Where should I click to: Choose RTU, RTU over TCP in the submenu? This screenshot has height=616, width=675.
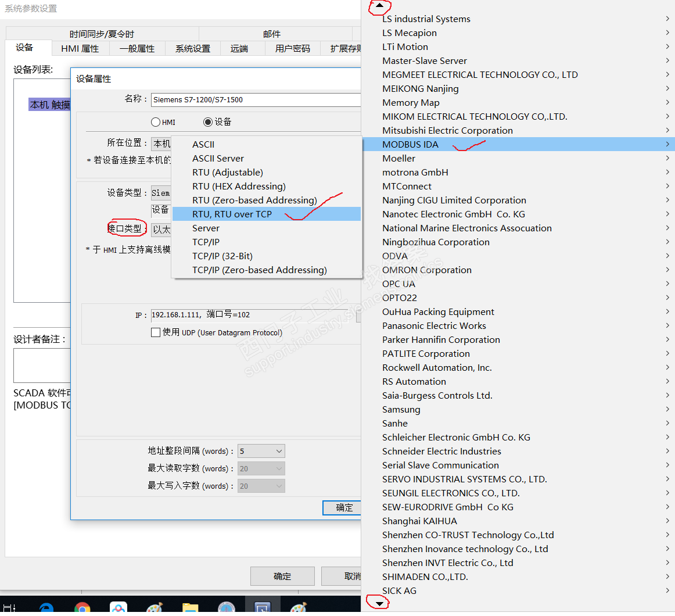click(267, 214)
